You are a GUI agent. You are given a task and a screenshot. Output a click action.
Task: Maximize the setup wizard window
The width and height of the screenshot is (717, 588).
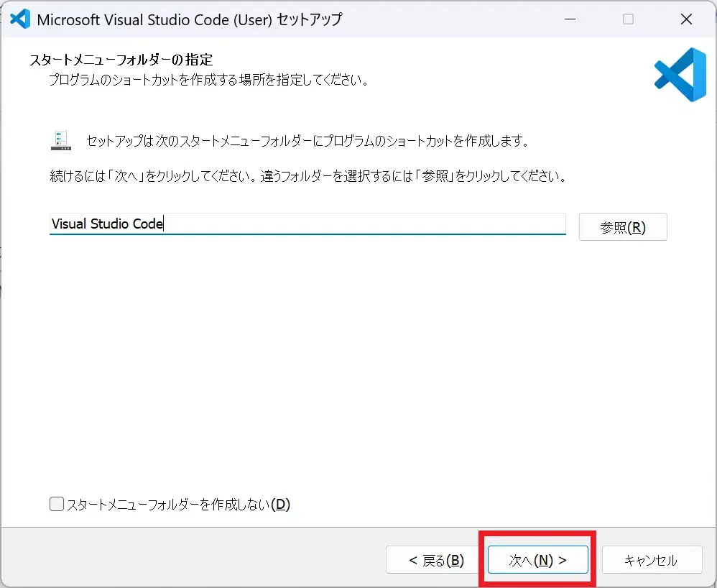tap(628, 19)
